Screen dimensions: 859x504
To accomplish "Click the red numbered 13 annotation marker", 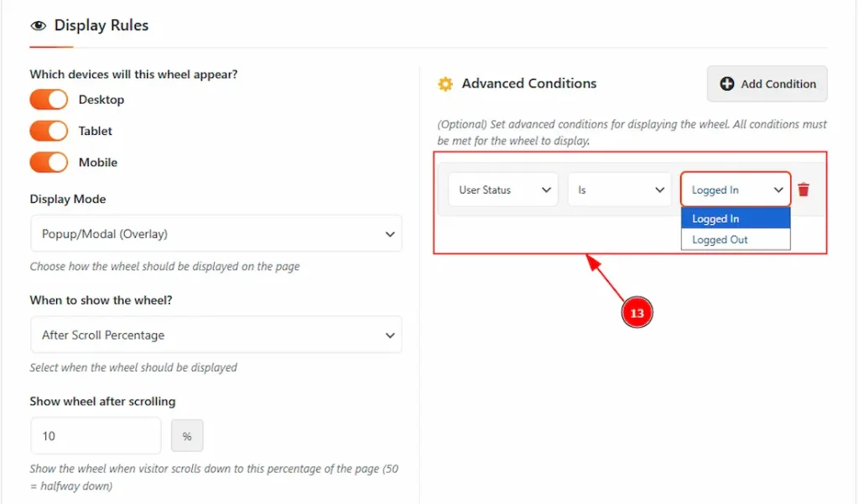I will pos(637,313).
